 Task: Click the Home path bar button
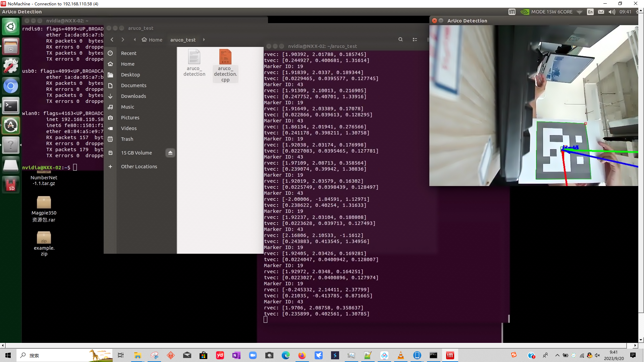(152, 40)
